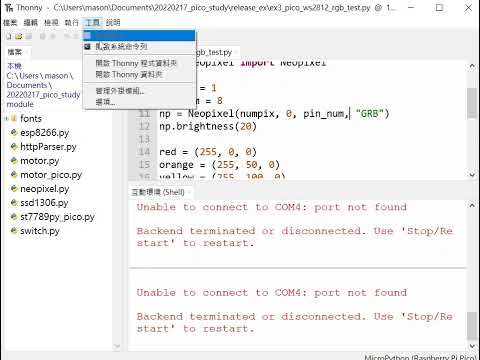This screenshot has height=360, width=480.
Task: Click the Python icon next to esp8266.py
Action: coord(14,132)
